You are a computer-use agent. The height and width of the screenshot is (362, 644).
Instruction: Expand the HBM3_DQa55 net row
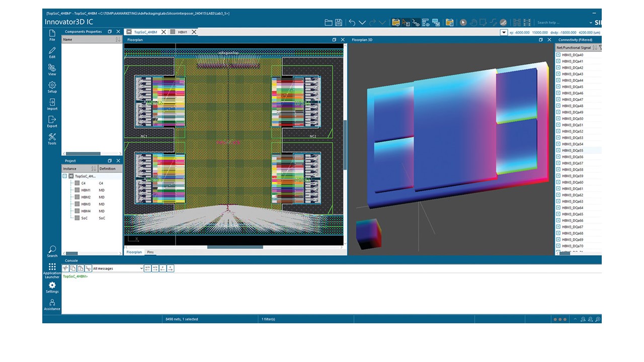click(x=558, y=150)
